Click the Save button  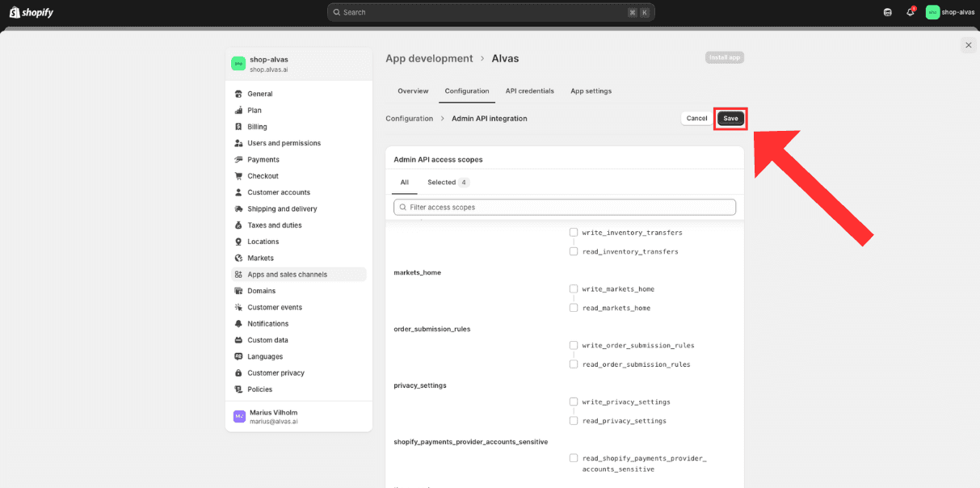pos(730,119)
